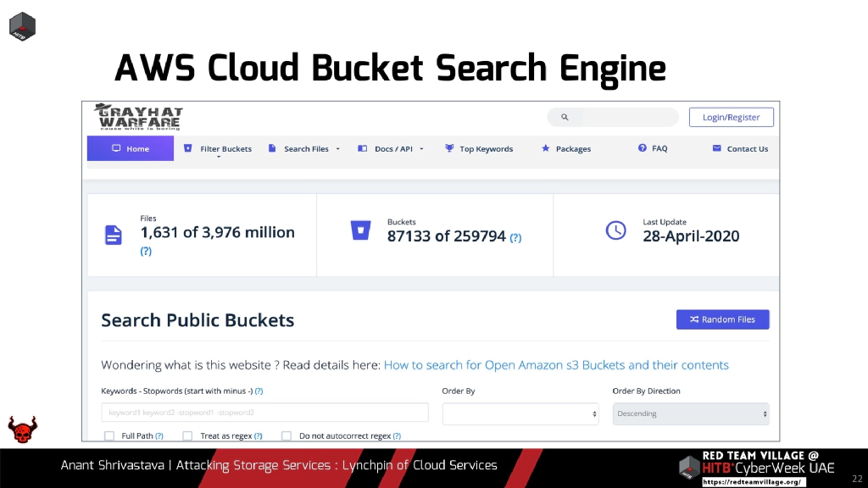Click the trophy icon beside Top Keywords
The height and width of the screenshot is (488, 868).
click(x=449, y=148)
